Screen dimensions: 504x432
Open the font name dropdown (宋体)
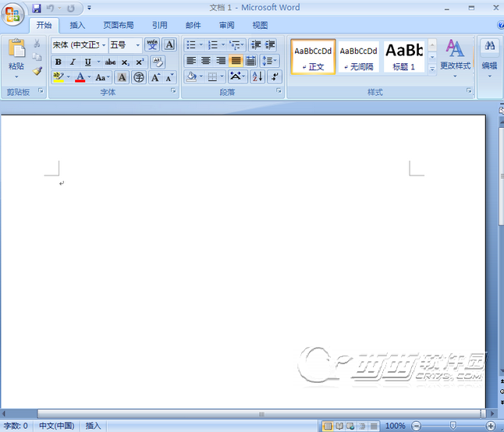104,45
